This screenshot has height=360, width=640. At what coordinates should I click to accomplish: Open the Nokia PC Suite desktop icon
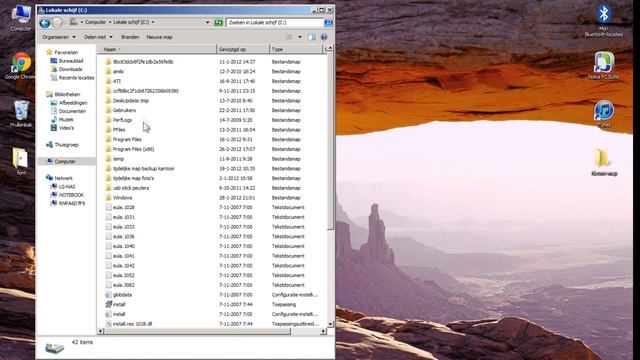(x=604, y=65)
